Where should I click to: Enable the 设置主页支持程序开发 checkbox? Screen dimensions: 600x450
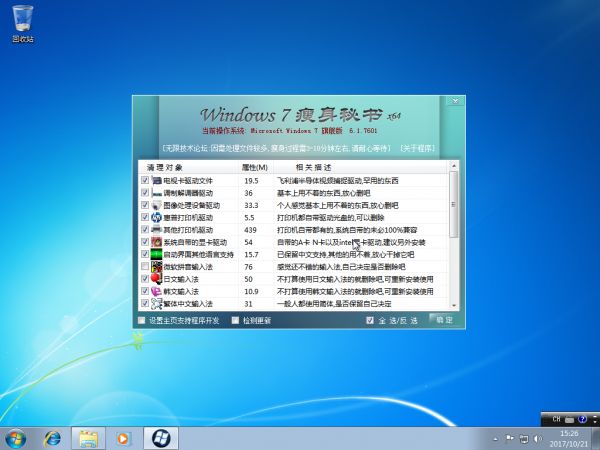142,320
